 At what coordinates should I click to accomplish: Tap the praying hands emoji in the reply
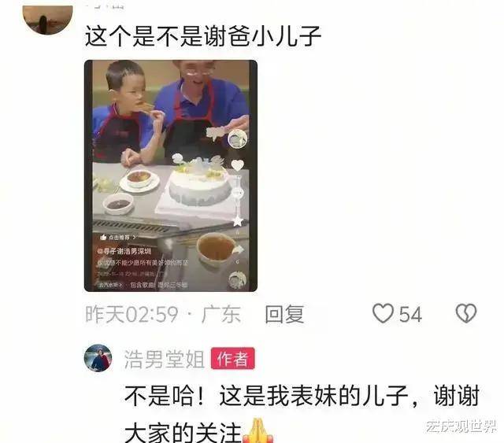(x=258, y=430)
